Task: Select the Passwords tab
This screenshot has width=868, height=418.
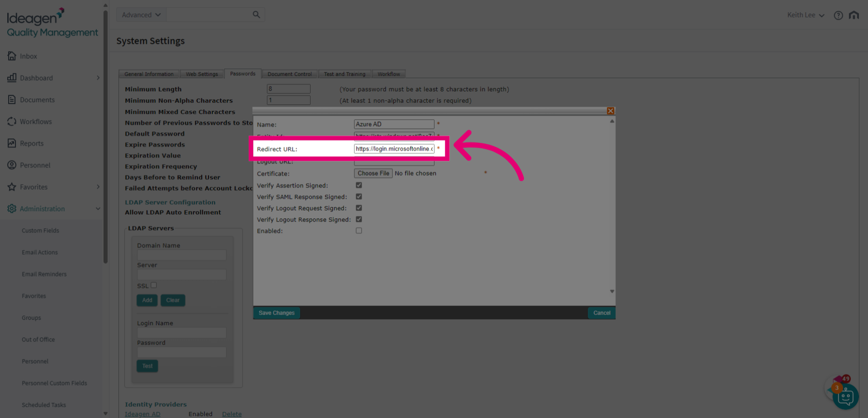Action: 243,74
